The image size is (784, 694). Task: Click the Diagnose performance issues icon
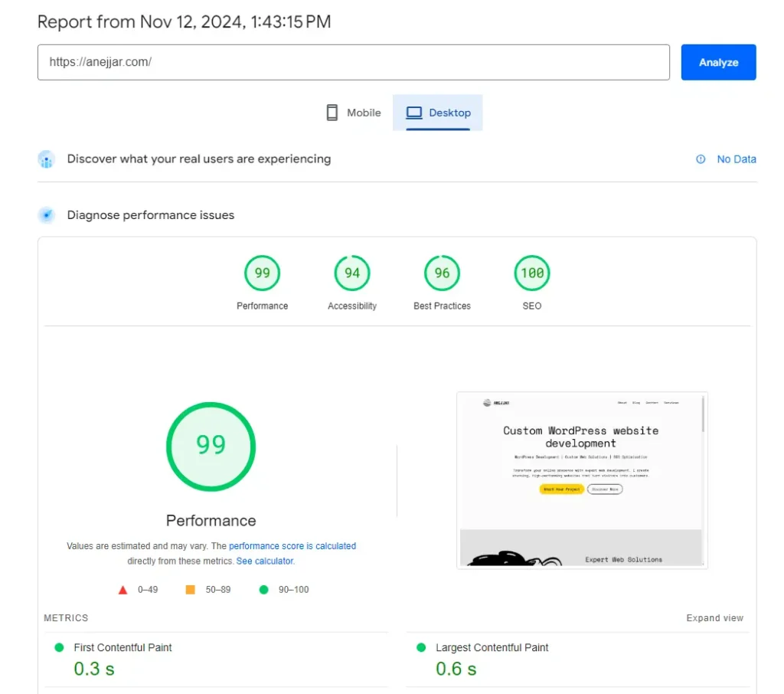[x=47, y=215]
